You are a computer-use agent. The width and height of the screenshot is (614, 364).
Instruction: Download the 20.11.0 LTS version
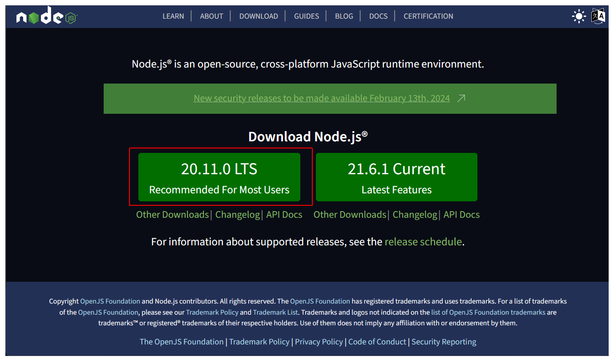tap(219, 177)
